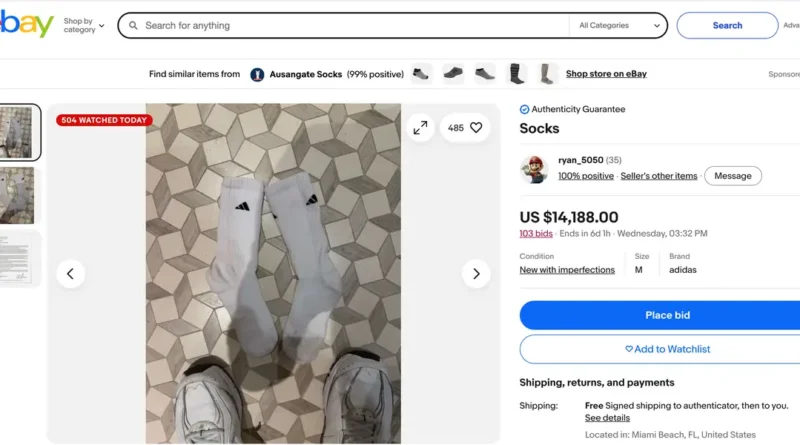This screenshot has width=800, height=445.
Task: Go to the previous image
Action: click(70, 274)
